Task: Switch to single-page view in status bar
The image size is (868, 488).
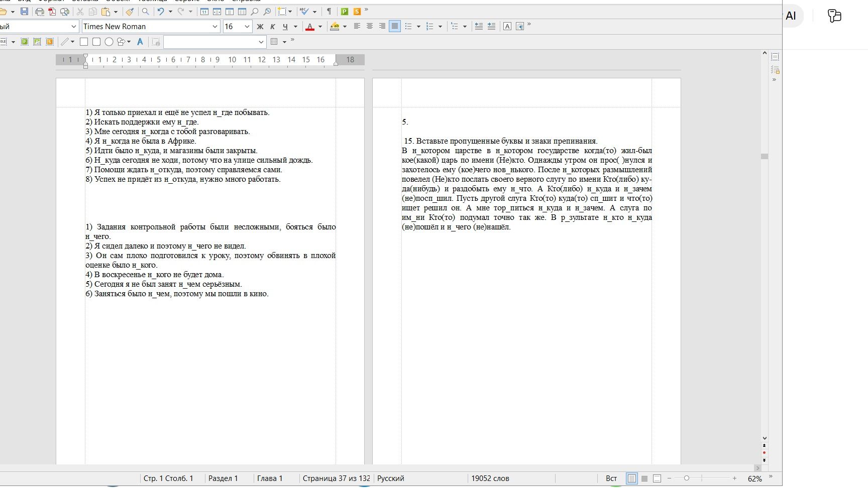Action: [x=632, y=478]
